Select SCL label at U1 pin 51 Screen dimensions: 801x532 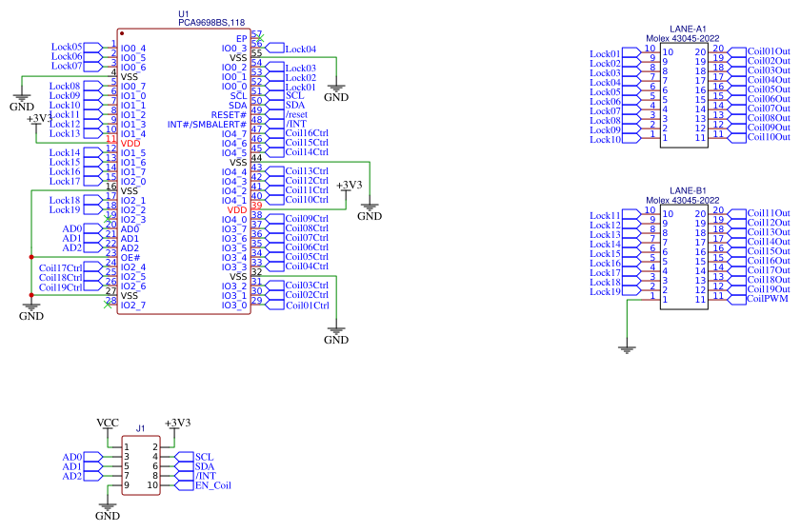click(294, 95)
